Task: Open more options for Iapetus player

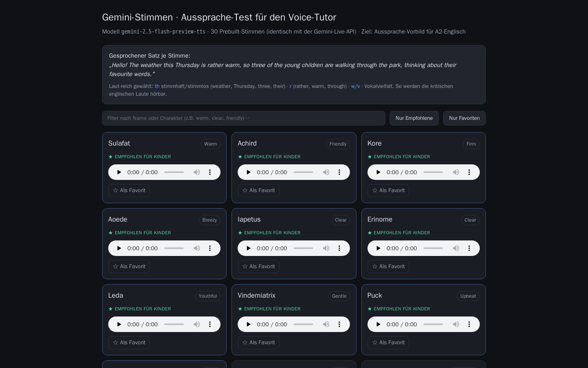Action: [x=339, y=248]
